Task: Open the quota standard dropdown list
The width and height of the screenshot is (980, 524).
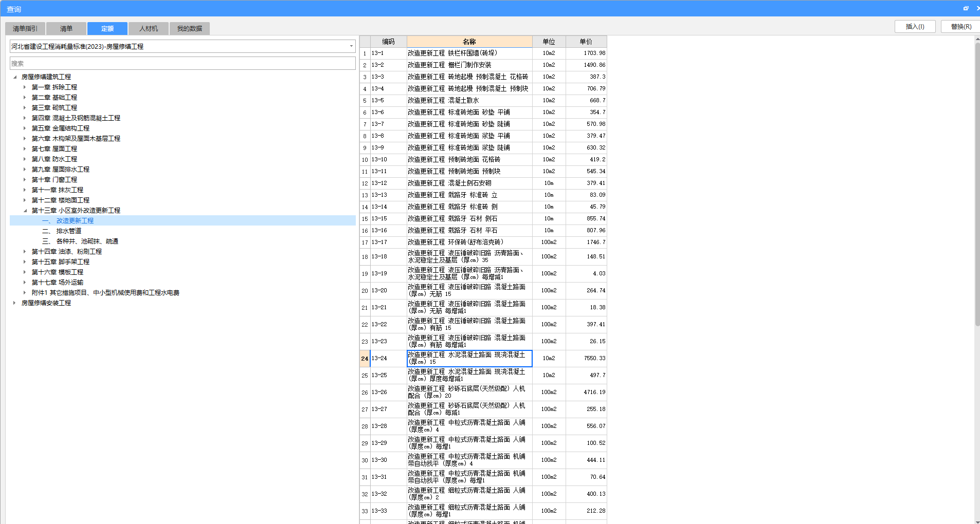Action: click(351, 46)
